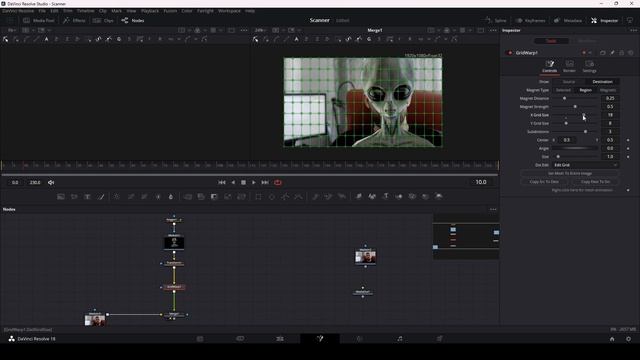Screen dimensions: 640x360
Task: Add a Fast Noise node from toolbar
Action: [x=74, y=197]
